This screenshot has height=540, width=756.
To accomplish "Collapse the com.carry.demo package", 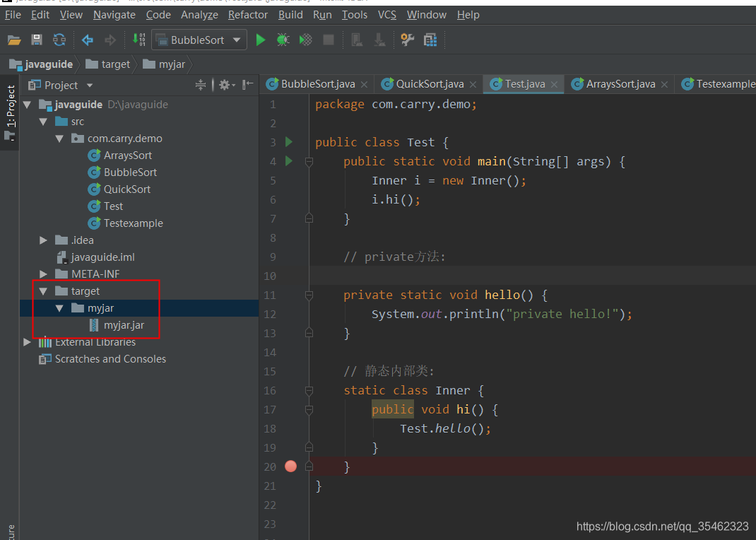I will 59,139.
